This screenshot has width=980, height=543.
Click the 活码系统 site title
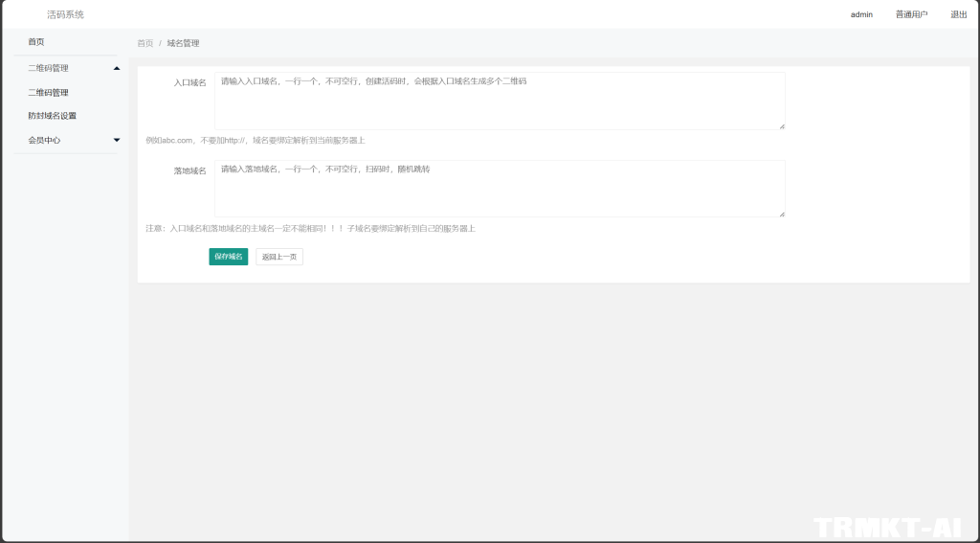[x=65, y=14]
